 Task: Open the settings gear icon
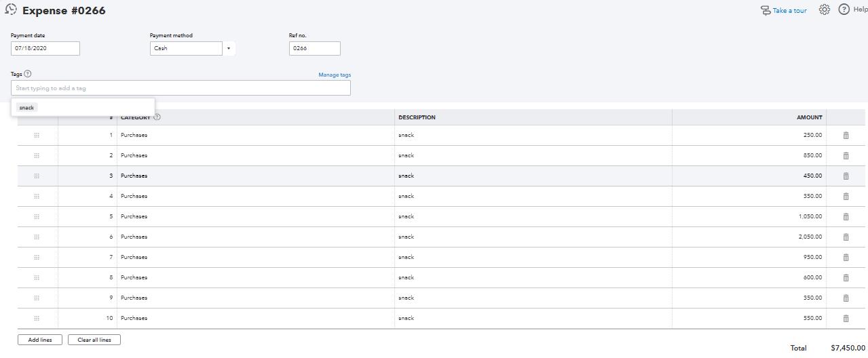click(824, 9)
